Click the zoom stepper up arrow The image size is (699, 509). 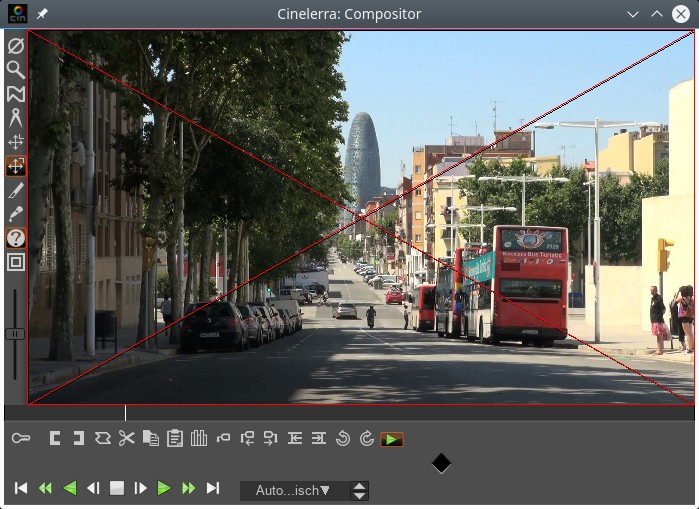click(360, 486)
